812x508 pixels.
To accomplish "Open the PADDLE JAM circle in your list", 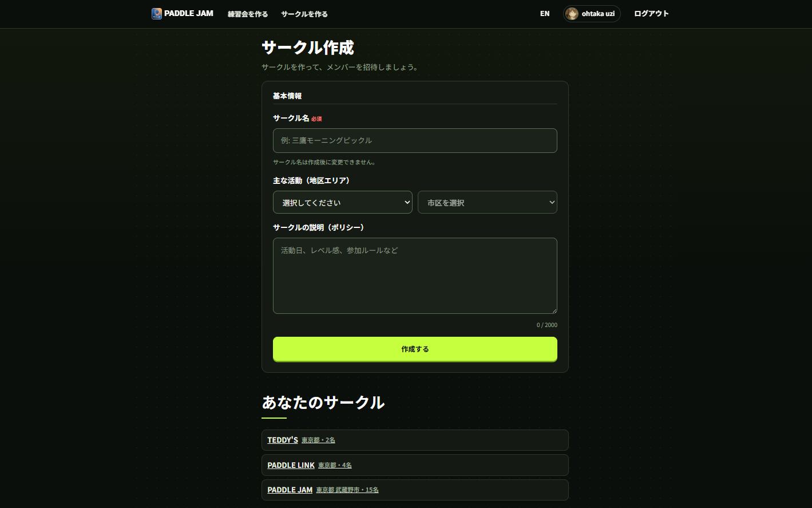I will click(290, 490).
